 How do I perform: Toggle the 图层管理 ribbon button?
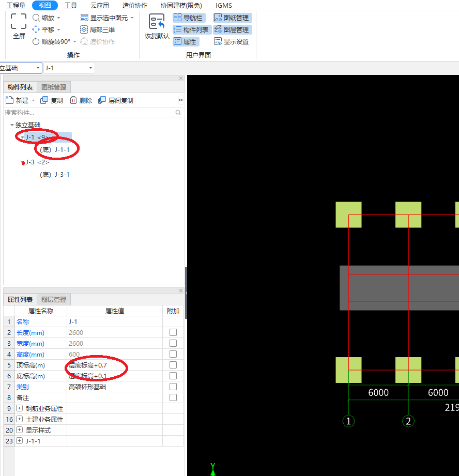(x=232, y=30)
